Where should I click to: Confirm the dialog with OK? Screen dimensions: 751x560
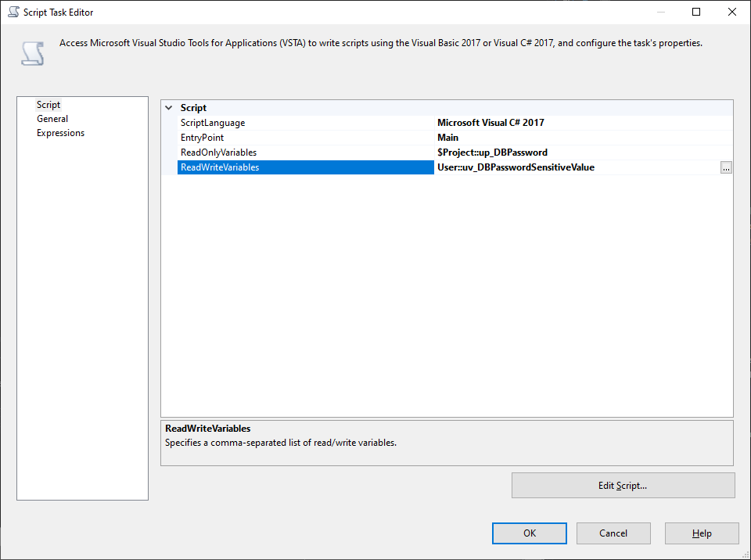coord(530,533)
